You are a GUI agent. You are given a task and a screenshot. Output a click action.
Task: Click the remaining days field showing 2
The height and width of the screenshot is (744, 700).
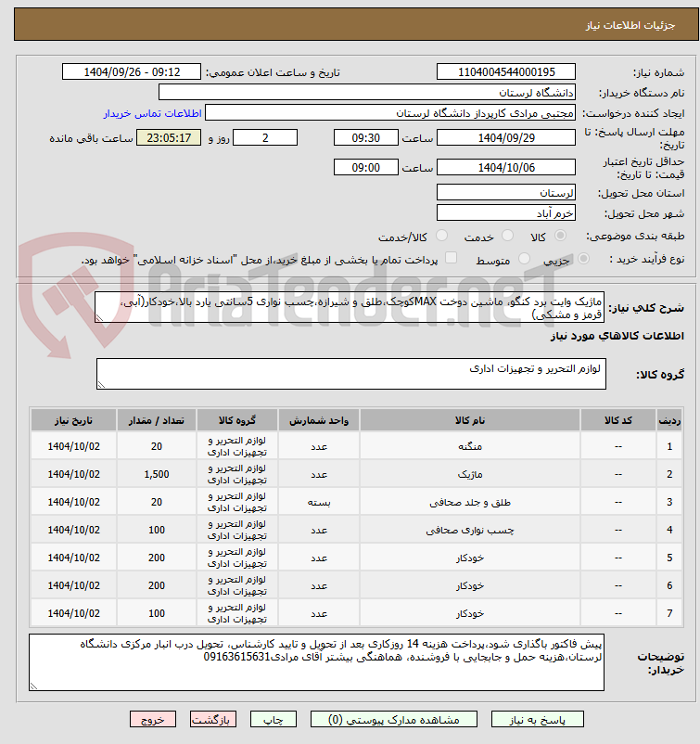(265, 137)
